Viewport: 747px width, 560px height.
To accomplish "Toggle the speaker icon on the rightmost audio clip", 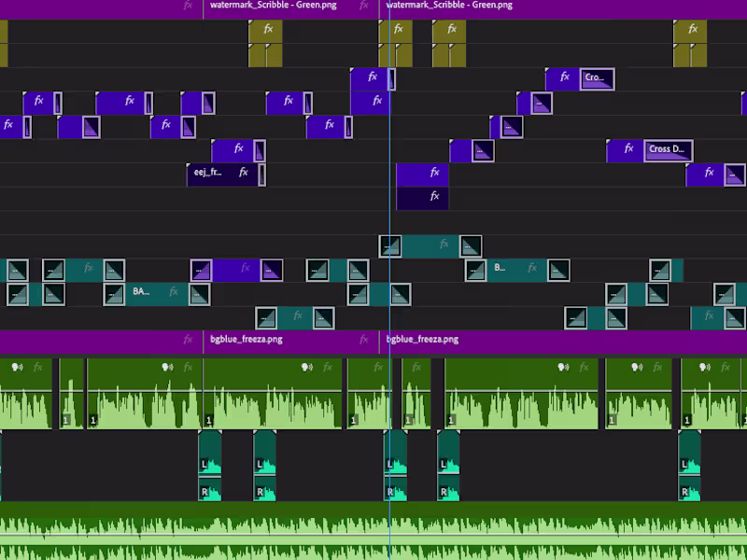I will point(707,367).
